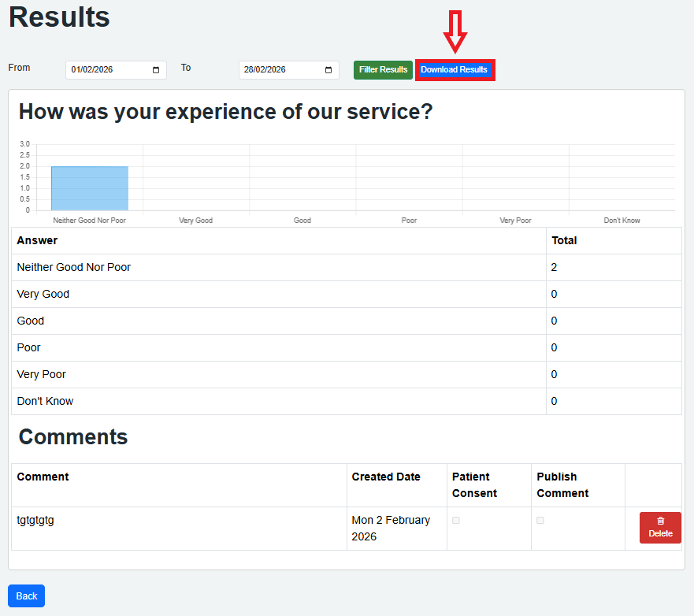The image size is (694, 616).
Task: Click the Very Poor label on chart axis
Action: click(515, 221)
